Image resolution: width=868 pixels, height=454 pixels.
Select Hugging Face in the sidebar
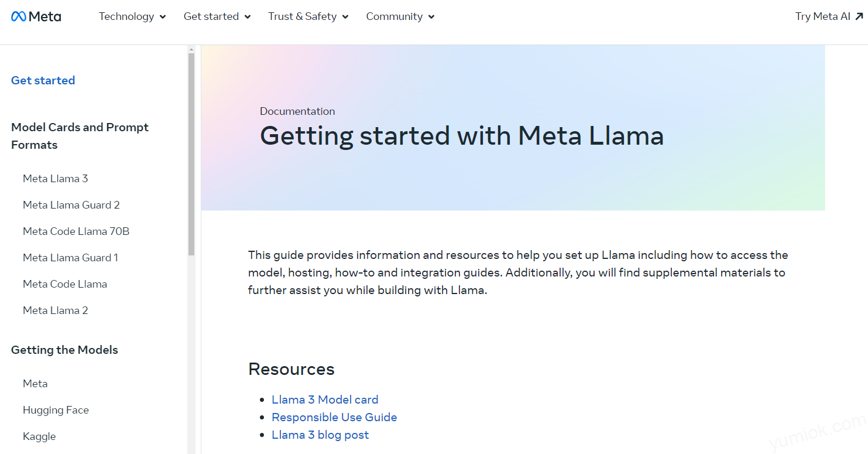56,410
